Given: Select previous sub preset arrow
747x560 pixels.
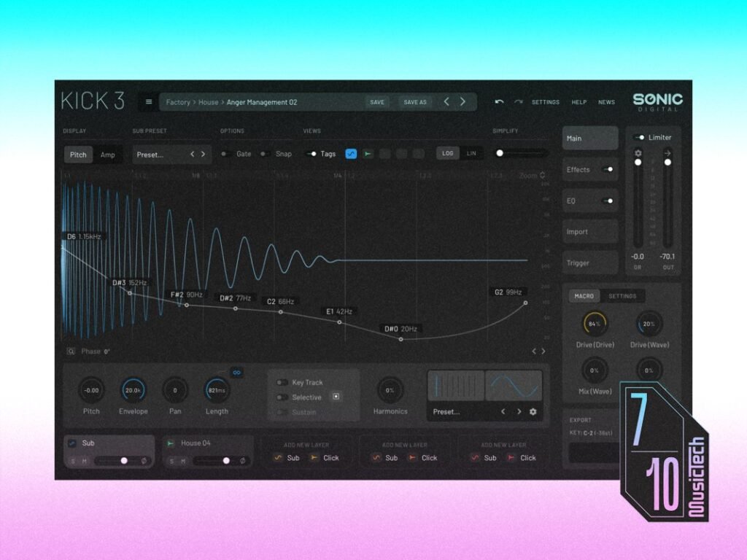Looking at the screenshot, I should (x=193, y=155).
